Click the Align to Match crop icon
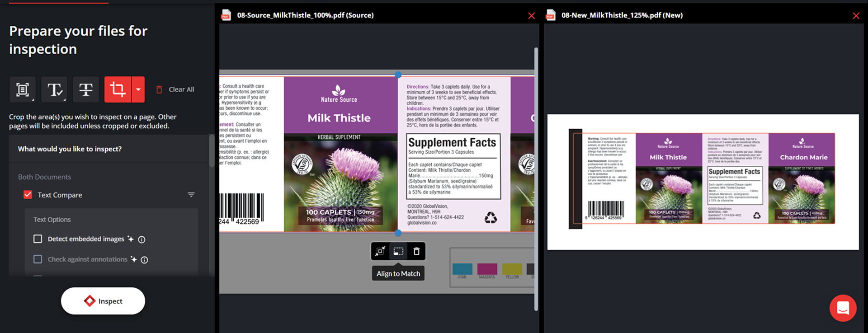The height and width of the screenshot is (333, 868). click(x=398, y=251)
